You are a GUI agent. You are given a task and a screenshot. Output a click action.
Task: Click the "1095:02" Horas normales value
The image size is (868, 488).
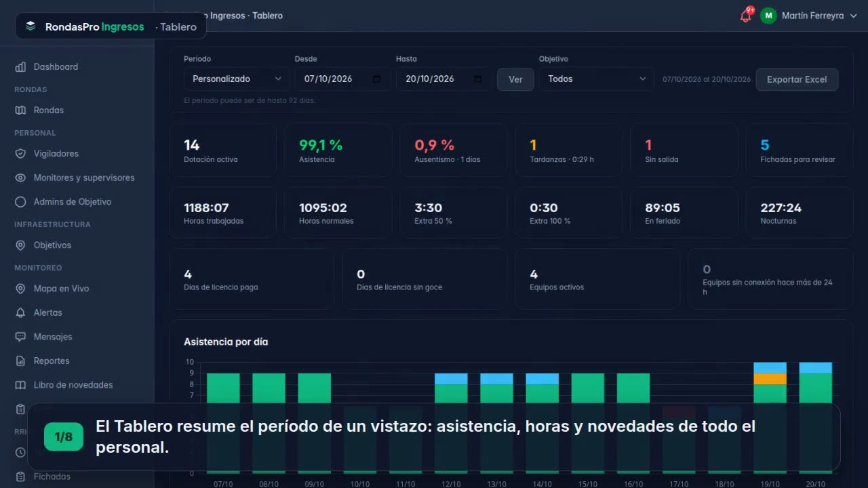(x=323, y=208)
